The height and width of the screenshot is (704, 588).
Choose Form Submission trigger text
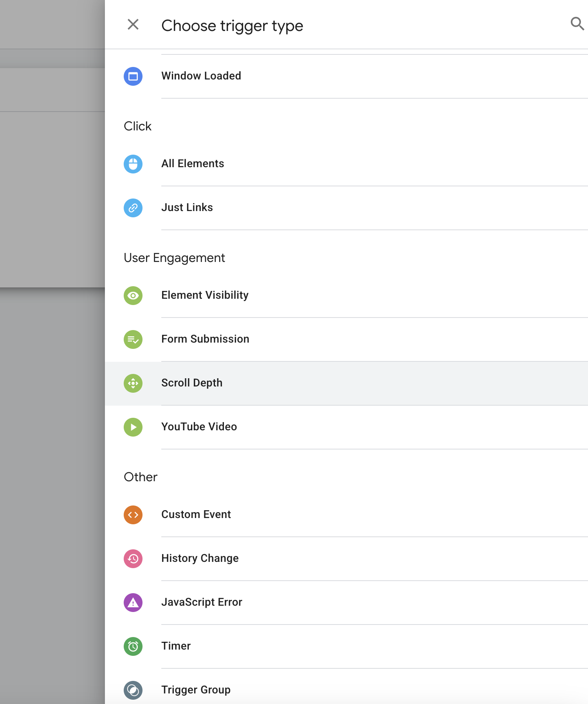[x=205, y=339]
